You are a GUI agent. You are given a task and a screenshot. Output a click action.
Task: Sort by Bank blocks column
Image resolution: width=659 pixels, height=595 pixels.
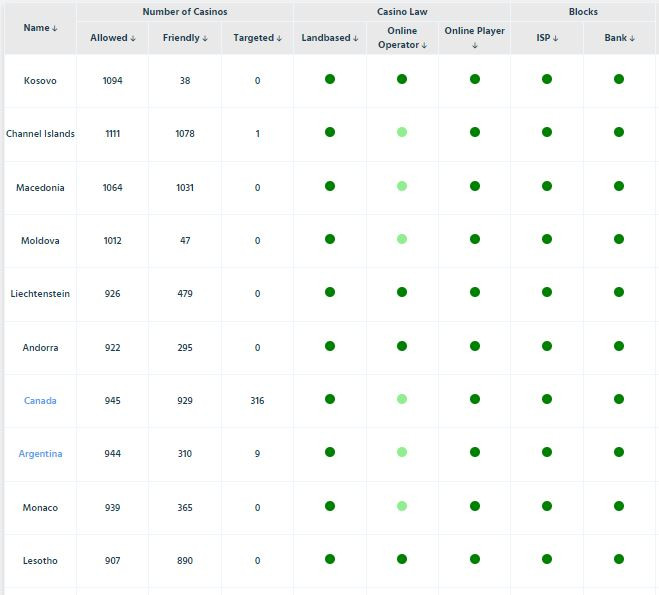tap(619, 38)
